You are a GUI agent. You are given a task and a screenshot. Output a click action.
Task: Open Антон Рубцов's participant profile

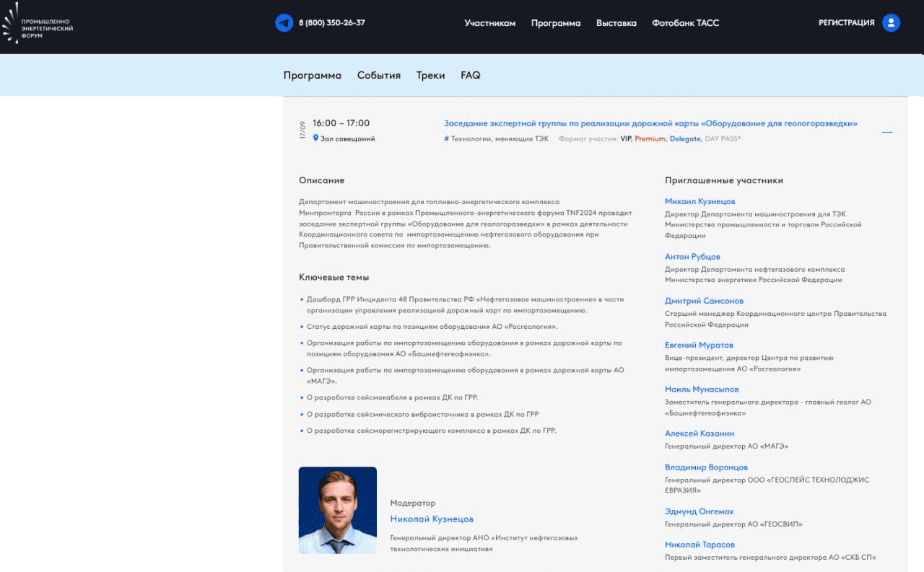point(692,257)
